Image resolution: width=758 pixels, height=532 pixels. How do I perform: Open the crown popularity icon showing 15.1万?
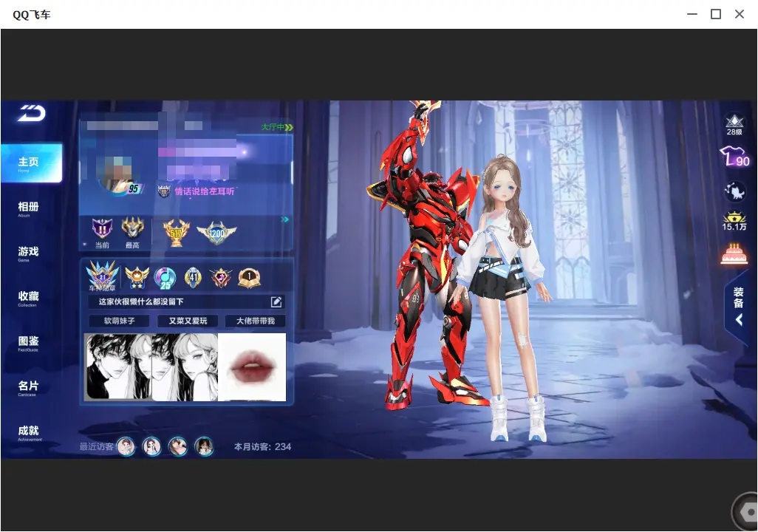point(734,221)
